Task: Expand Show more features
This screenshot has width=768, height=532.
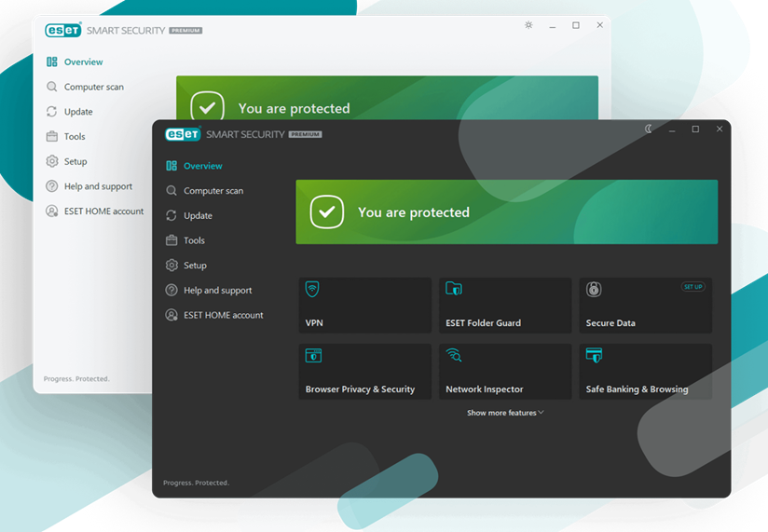Action: (x=505, y=413)
